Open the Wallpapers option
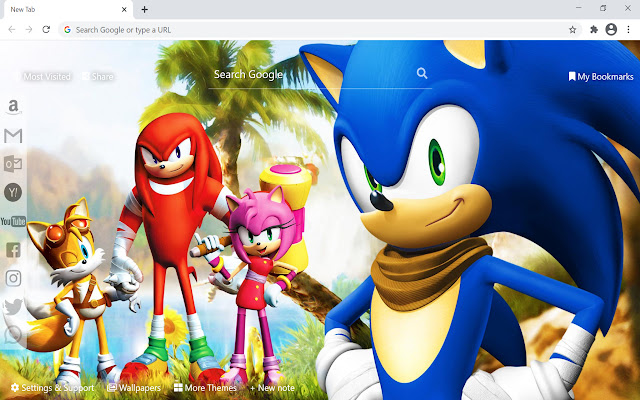640x400 pixels. pos(134,388)
